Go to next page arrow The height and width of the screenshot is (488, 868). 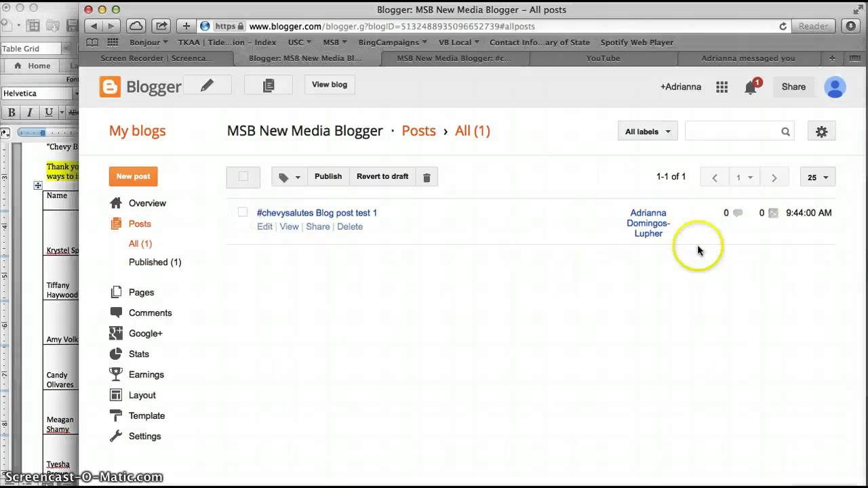tap(774, 178)
